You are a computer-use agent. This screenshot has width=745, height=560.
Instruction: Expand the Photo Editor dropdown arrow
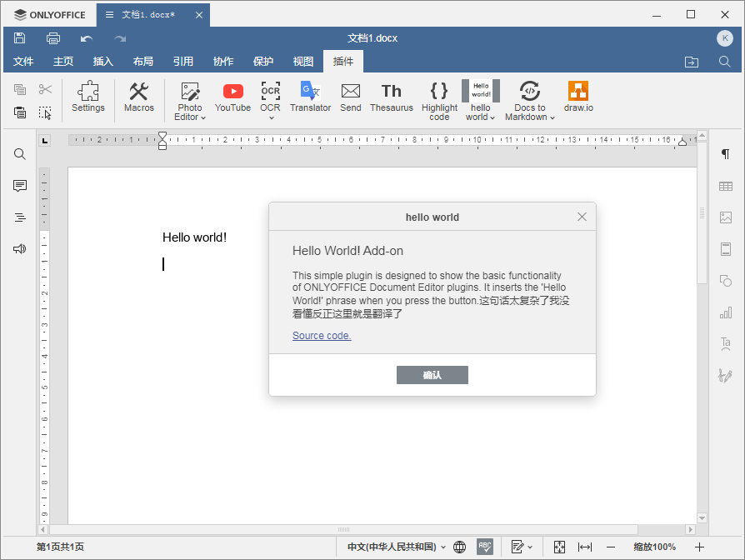click(203, 117)
